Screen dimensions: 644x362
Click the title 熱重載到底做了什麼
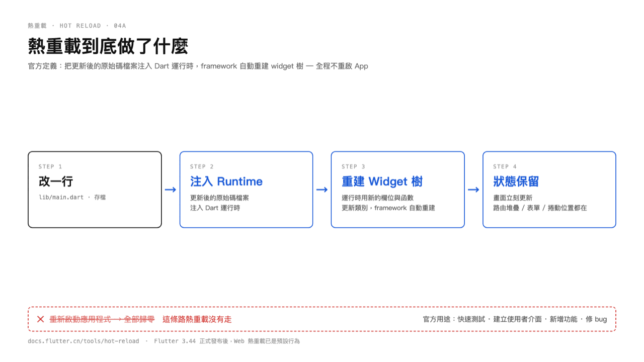(x=108, y=46)
